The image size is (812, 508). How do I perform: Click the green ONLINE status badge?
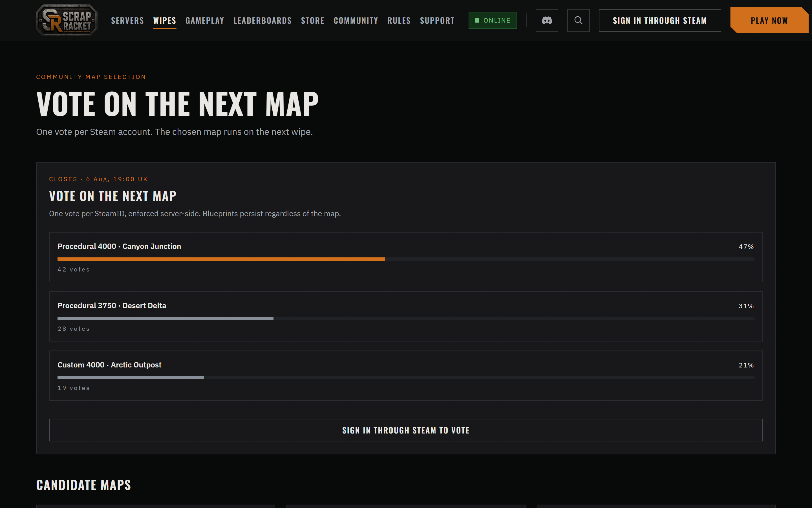492,20
